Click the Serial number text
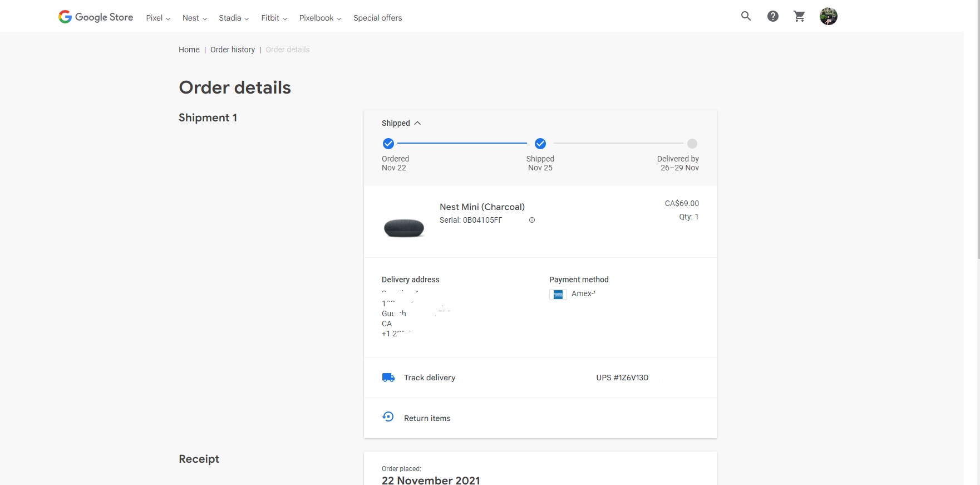 coord(471,220)
